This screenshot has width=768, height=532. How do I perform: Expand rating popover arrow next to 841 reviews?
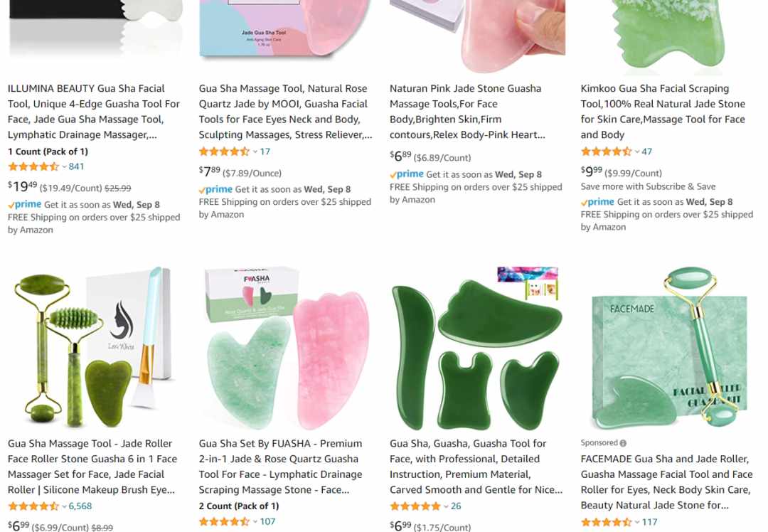click(64, 167)
